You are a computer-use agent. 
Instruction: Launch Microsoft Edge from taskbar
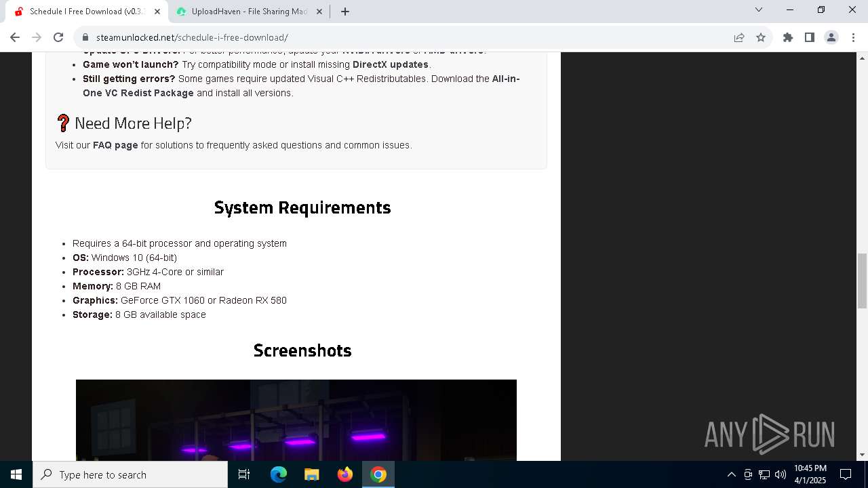[x=279, y=474]
